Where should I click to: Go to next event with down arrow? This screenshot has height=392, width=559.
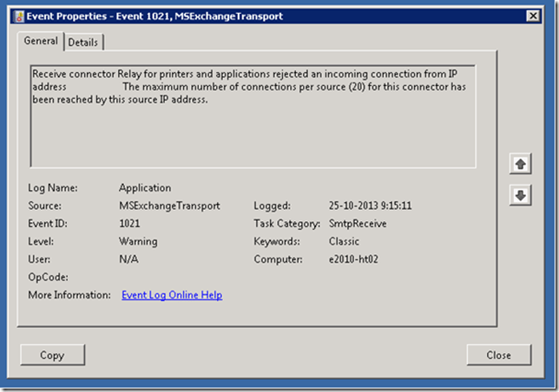[x=519, y=195]
